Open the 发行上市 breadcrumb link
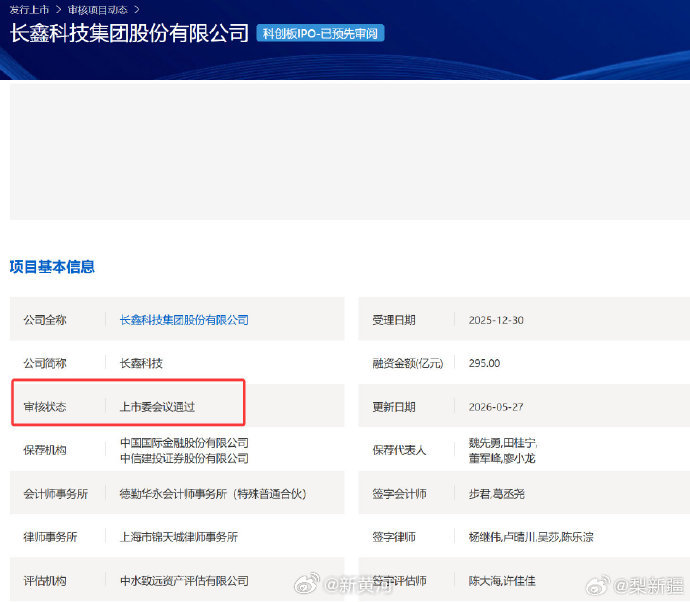This screenshot has width=690, height=602. (x=29, y=10)
